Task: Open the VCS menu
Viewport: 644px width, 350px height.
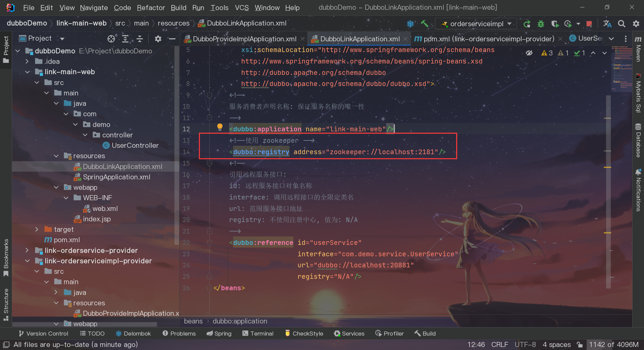Action: tap(241, 7)
